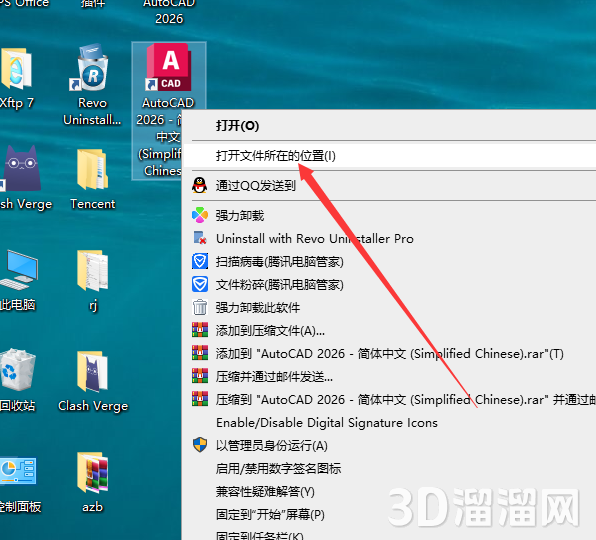Image resolution: width=596 pixels, height=540 pixels.
Task: Select the This PC (此电脑) icon
Action: (x=19, y=270)
